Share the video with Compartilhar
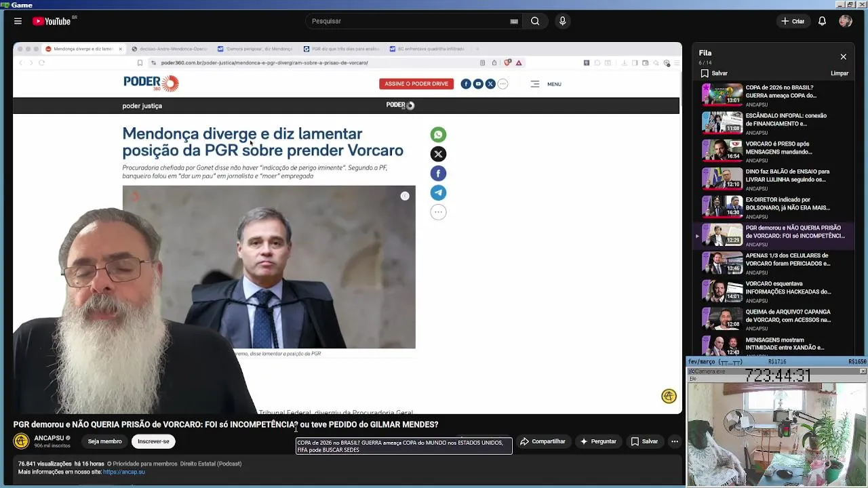The width and height of the screenshot is (868, 488). pos(542,441)
